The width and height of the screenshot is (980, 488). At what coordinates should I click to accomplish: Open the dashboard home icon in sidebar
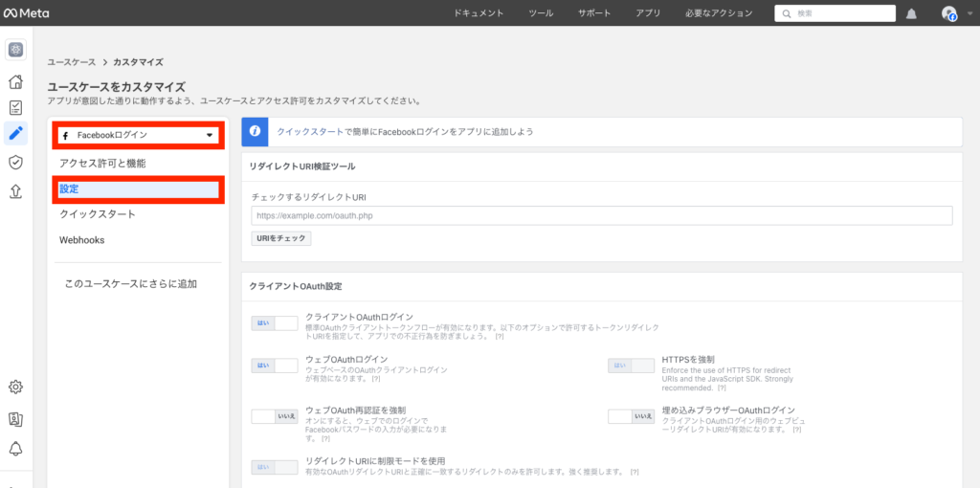[x=15, y=82]
